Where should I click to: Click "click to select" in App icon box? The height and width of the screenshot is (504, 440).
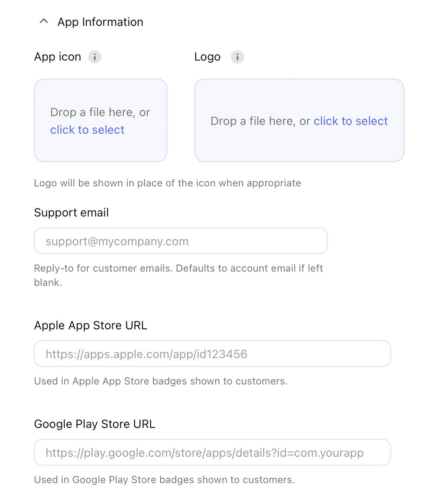(87, 130)
